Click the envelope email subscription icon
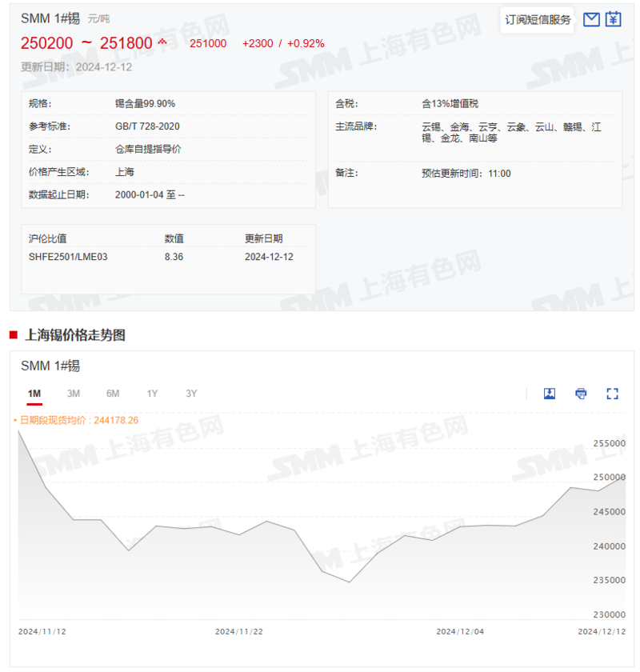 click(591, 20)
